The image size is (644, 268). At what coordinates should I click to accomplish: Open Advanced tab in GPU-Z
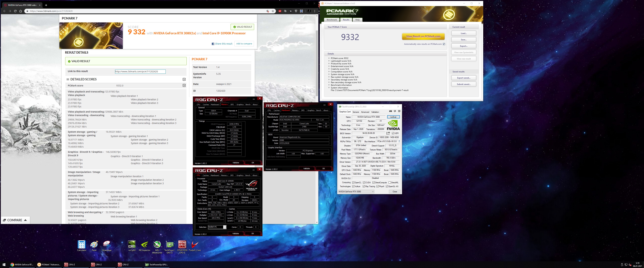365,112
